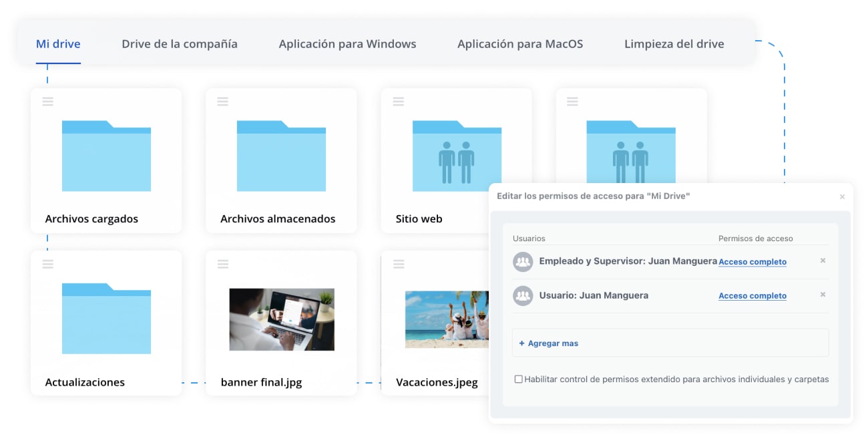
Task: Enable extended permission control checkbox
Action: click(x=519, y=380)
